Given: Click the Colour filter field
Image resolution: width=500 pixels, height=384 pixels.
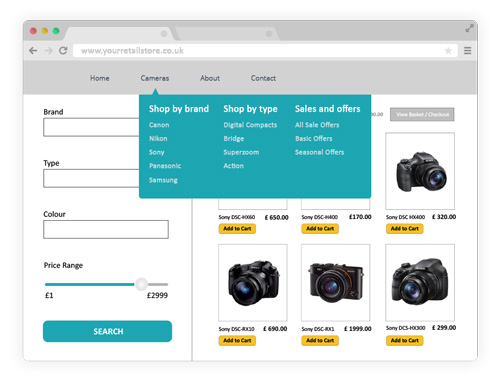Looking at the screenshot, I should click(x=106, y=229).
